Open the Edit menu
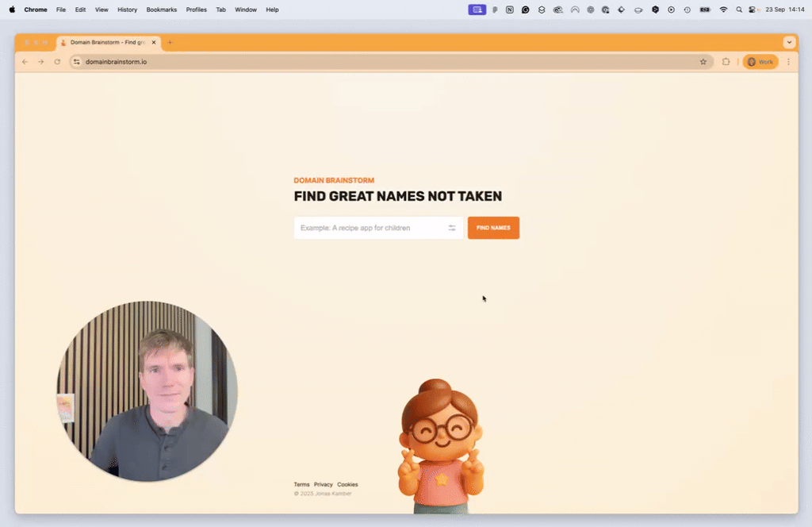Screen dimensions: 812x527 pos(80,10)
